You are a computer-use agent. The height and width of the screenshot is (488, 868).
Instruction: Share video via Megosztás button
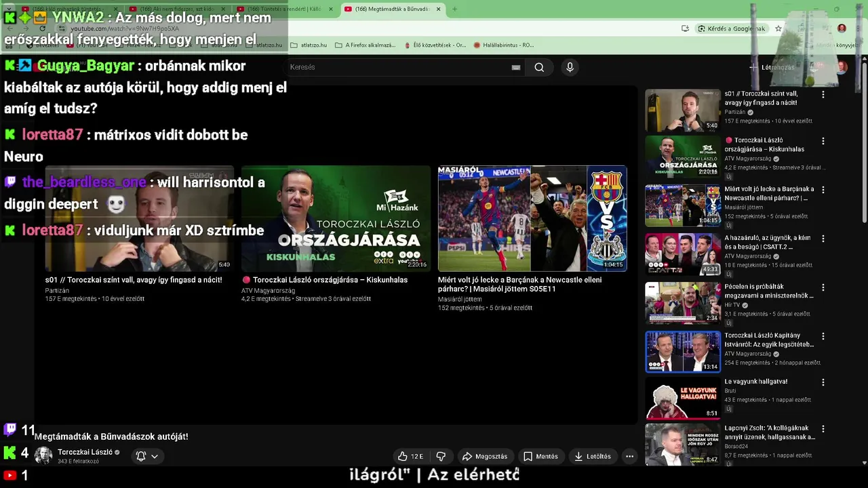tap(485, 456)
